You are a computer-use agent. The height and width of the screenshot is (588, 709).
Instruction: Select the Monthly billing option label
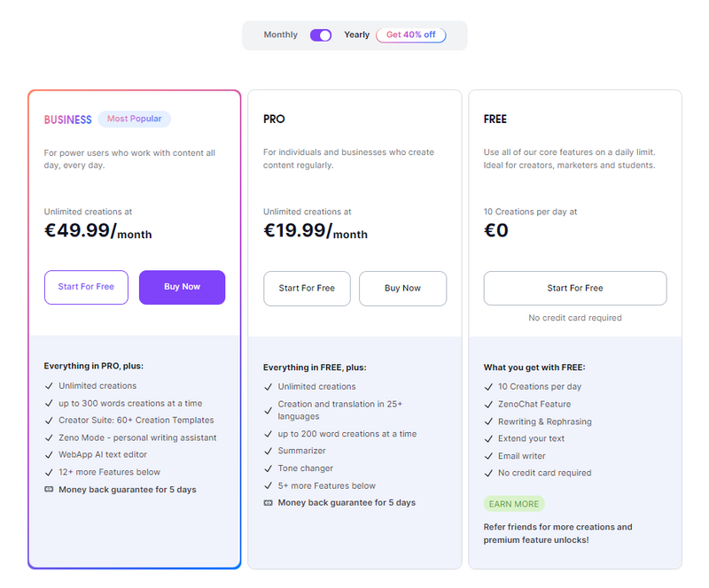281,35
